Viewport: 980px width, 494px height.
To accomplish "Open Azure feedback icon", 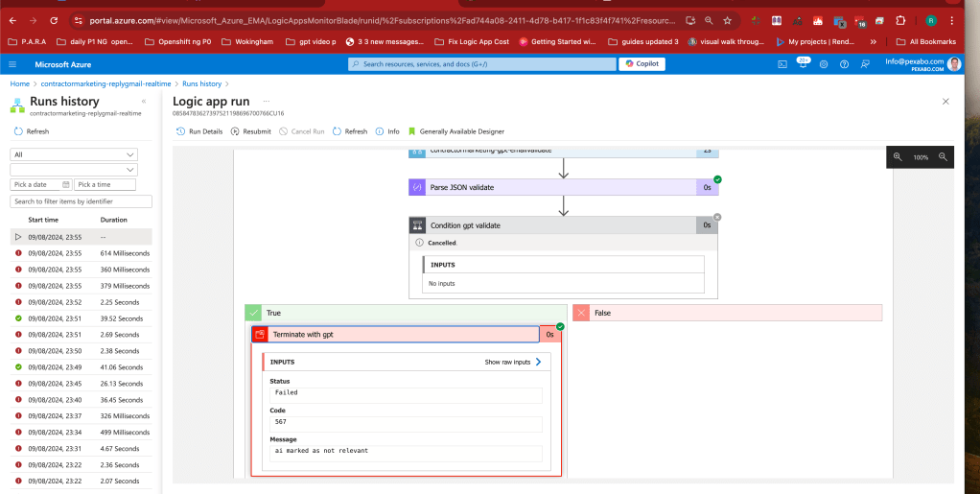I will tap(865, 64).
